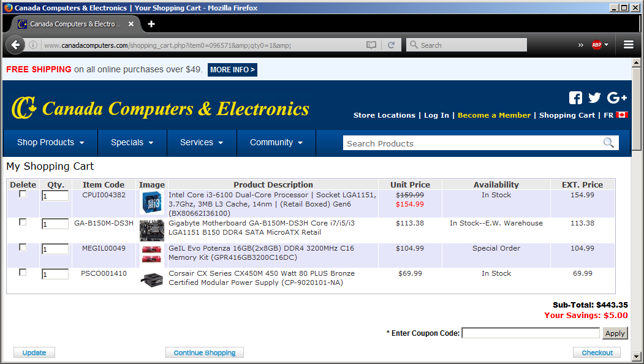This screenshot has height=364, width=644.
Task: Open the Shopping Cart header link
Action: tap(567, 115)
